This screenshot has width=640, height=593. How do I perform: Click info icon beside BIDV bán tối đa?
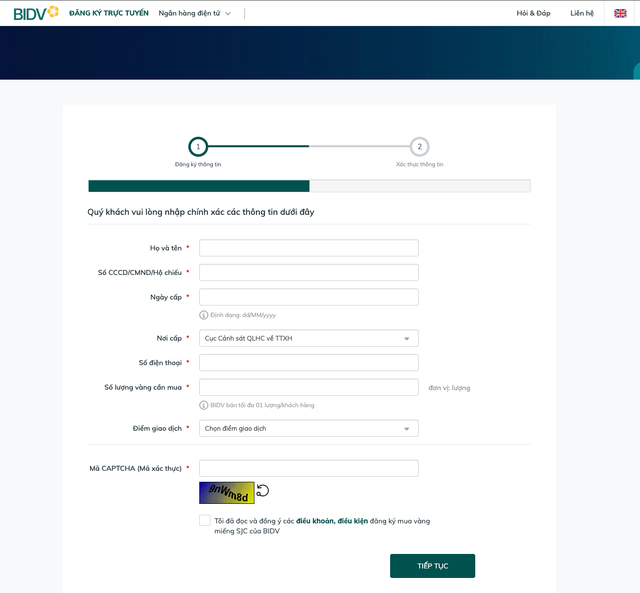203,405
